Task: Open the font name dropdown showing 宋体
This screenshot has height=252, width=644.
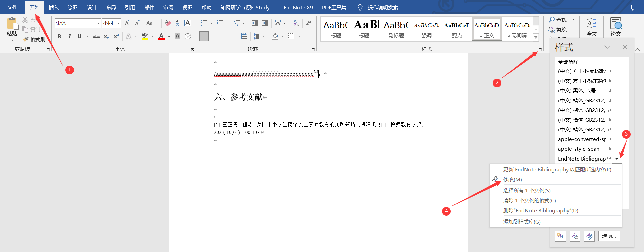Action: click(x=98, y=23)
